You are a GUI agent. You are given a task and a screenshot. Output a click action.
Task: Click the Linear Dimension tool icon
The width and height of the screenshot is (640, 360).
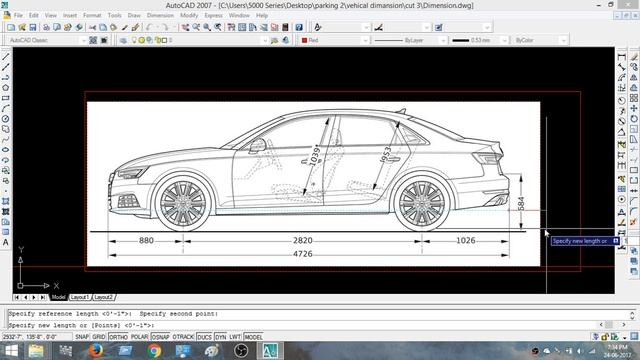[x=622, y=57]
